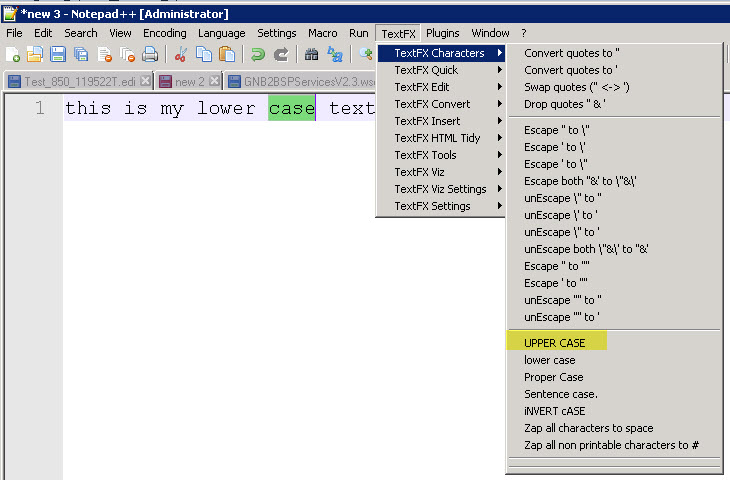Switch to the new 2 tab
This screenshot has height=480, width=730.
[x=189, y=81]
